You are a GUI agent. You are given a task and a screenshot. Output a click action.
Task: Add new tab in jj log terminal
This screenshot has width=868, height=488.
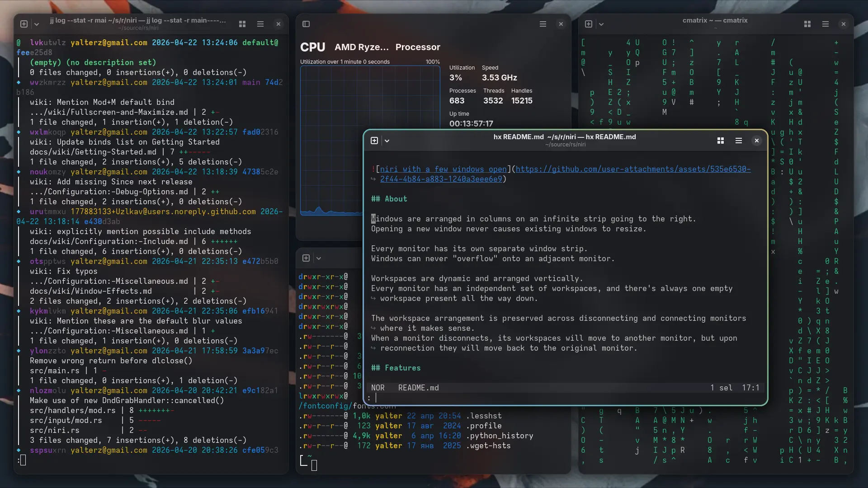(24, 24)
